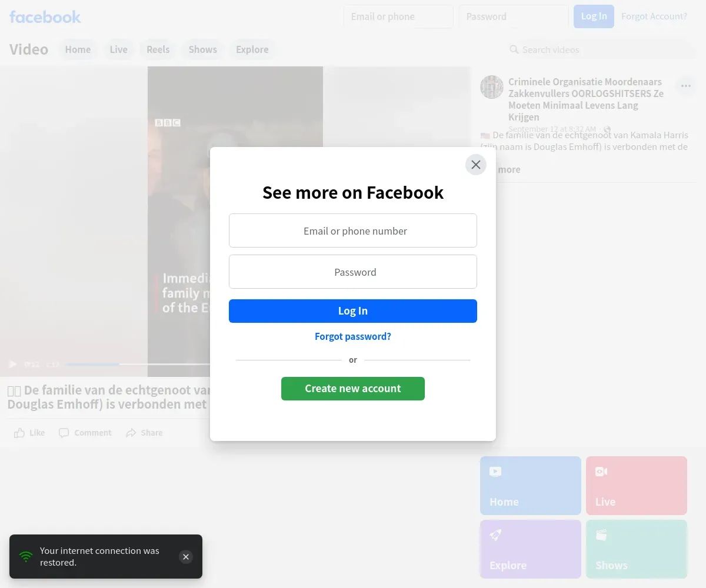Click the rocket icon on Explore tile
This screenshot has height=588, width=706.
495,535
